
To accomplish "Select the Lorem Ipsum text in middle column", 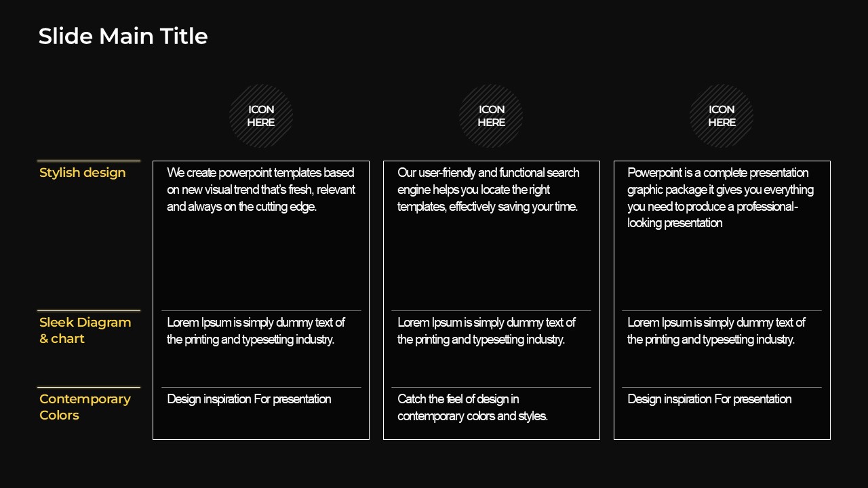I will 486,331.
